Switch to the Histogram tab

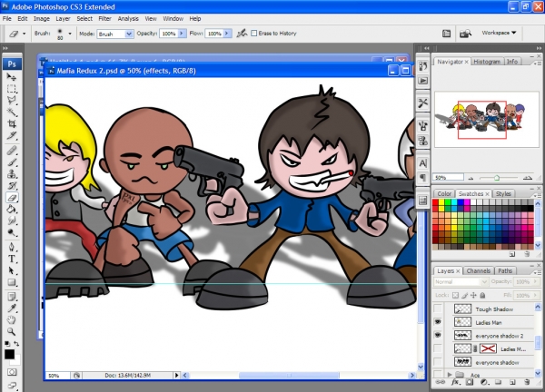pyautogui.click(x=487, y=62)
